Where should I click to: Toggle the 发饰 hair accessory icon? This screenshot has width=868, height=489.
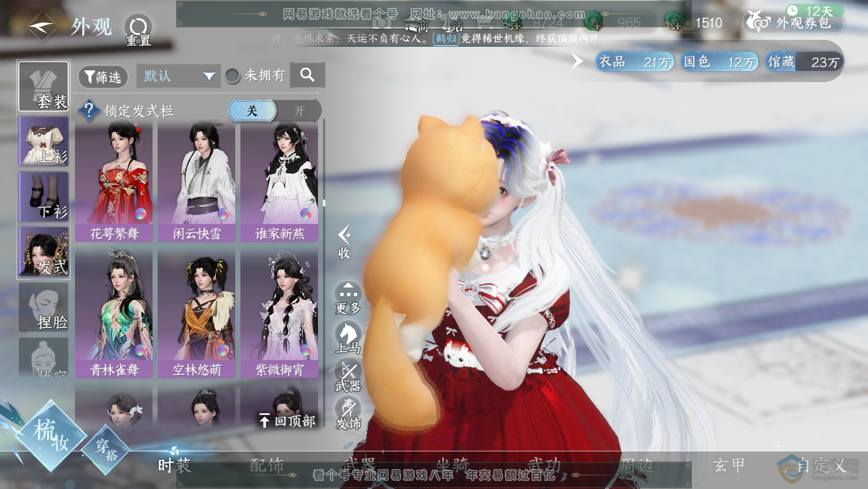(348, 414)
